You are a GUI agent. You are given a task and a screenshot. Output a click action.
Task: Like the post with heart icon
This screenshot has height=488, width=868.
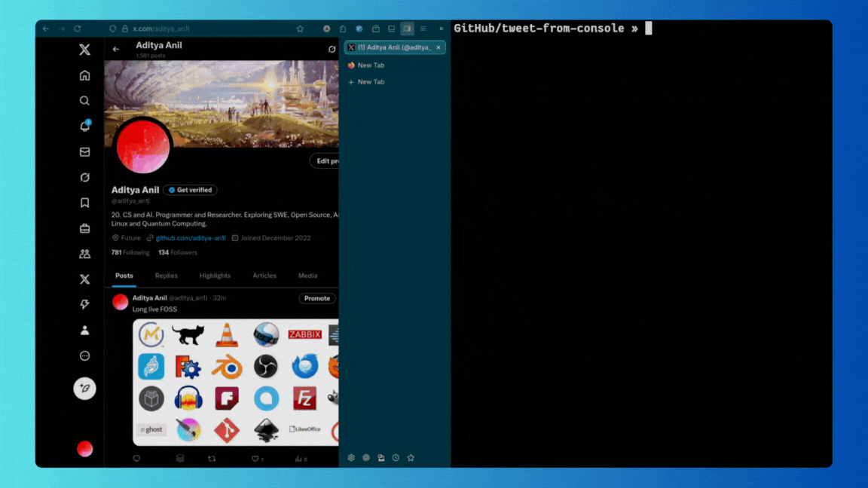[x=255, y=458]
